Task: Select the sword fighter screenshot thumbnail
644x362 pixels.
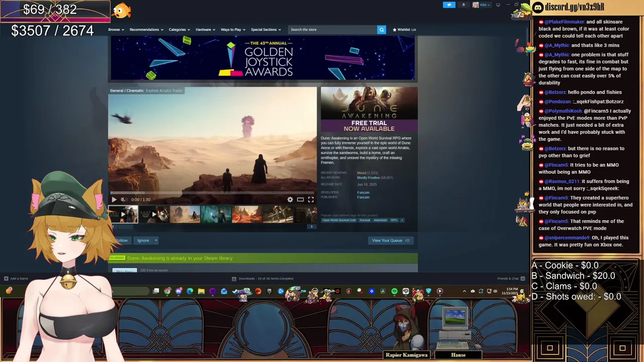Action: point(278,215)
